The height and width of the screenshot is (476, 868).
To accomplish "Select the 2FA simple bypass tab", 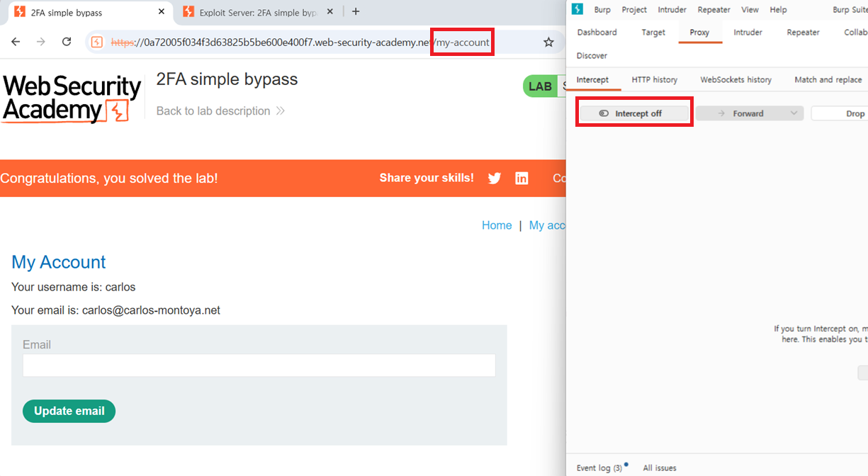I will pyautogui.click(x=90, y=12).
